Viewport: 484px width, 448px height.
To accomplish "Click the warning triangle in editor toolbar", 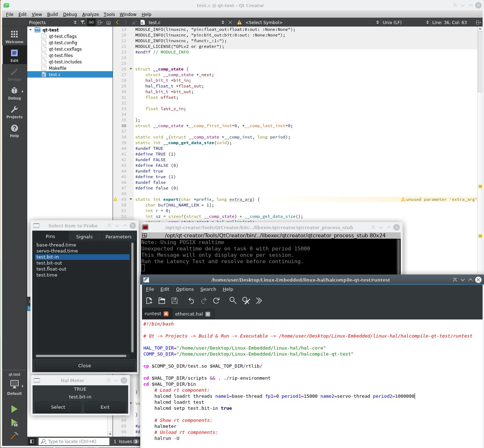I will click(x=239, y=22).
